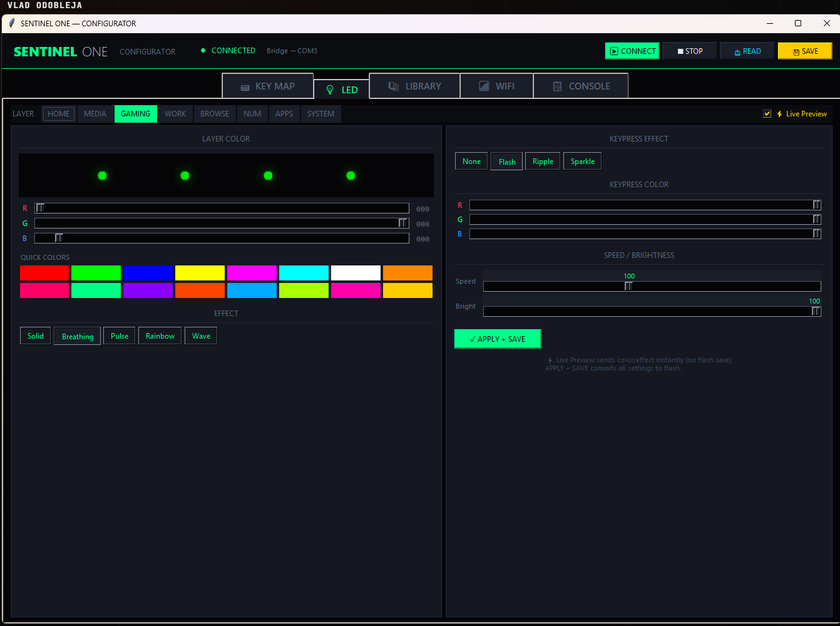Set keypress effect to None
The height and width of the screenshot is (626, 840).
click(x=471, y=162)
